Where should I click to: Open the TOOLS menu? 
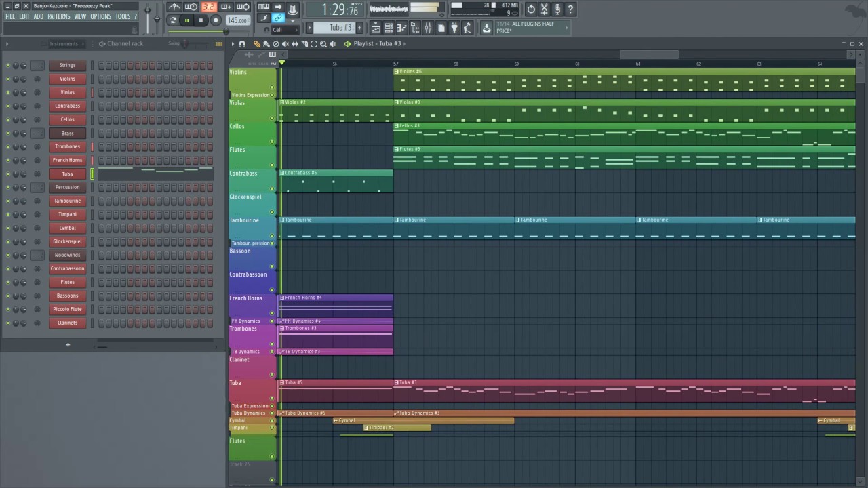coord(123,16)
